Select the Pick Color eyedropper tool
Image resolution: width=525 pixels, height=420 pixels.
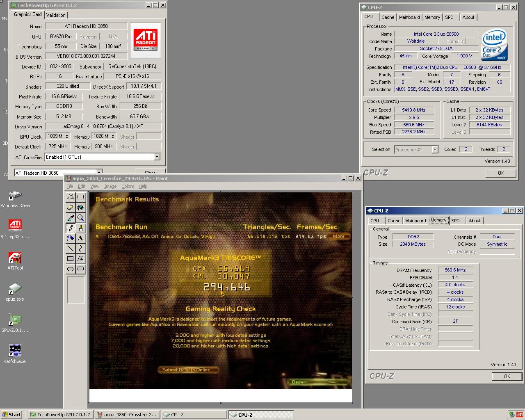(x=71, y=217)
